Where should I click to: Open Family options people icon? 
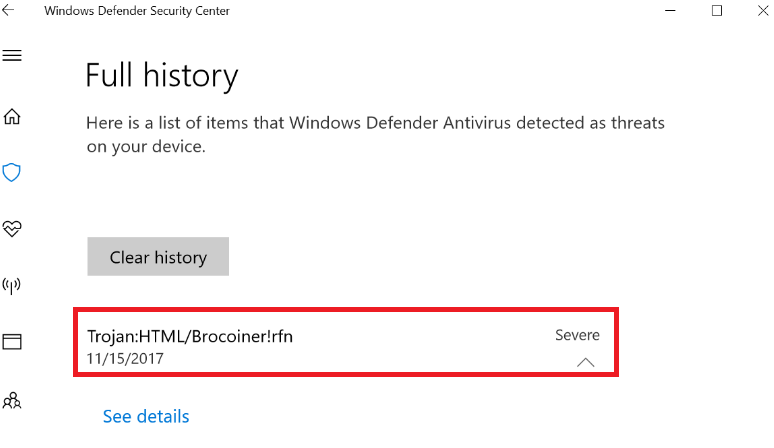(12, 401)
